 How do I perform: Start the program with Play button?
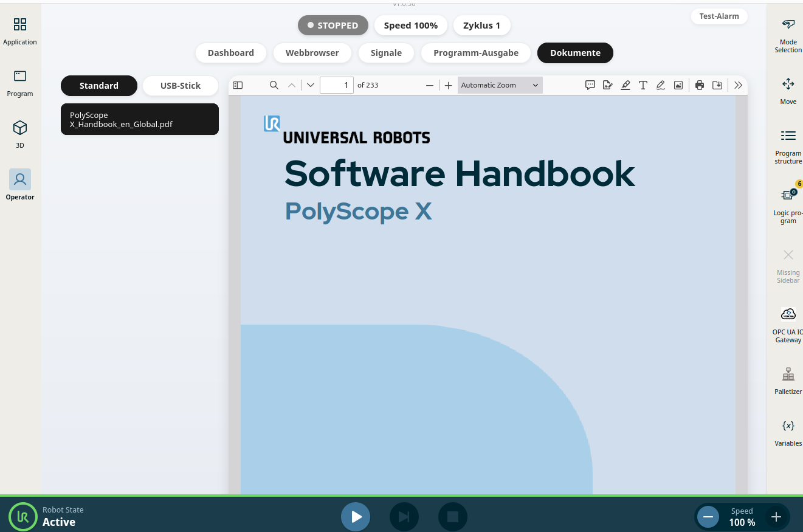(x=356, y=517)
